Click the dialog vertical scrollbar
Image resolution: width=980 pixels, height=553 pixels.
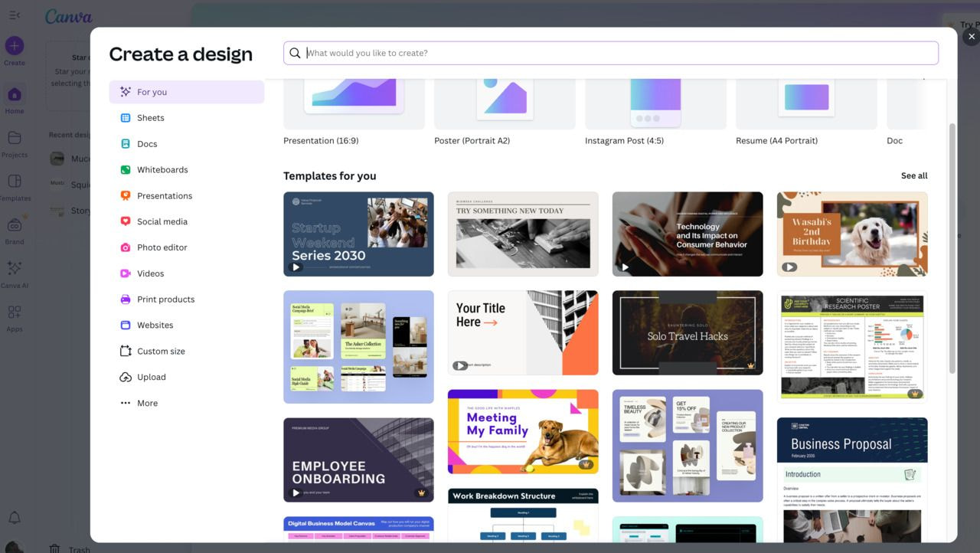pyautogui.click(x=952, y=245)
